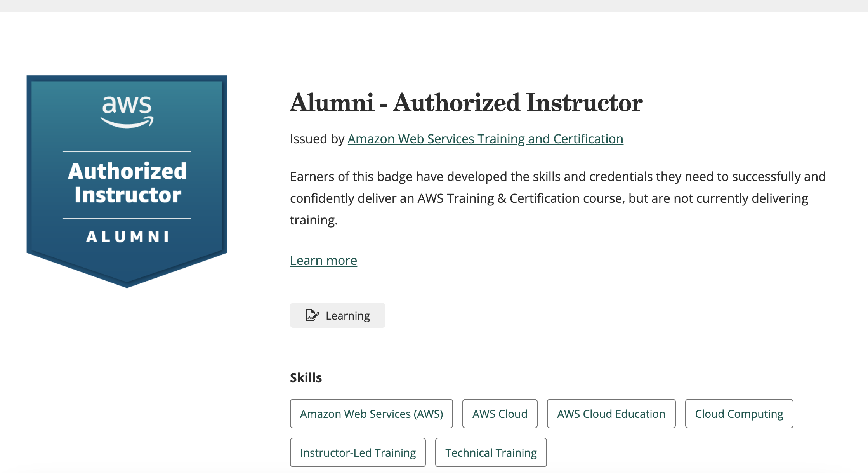The height and width of the screenshot is (473, 868).
Task: Click the ALUMNI text on the badge
Action: tap(127, 237)
